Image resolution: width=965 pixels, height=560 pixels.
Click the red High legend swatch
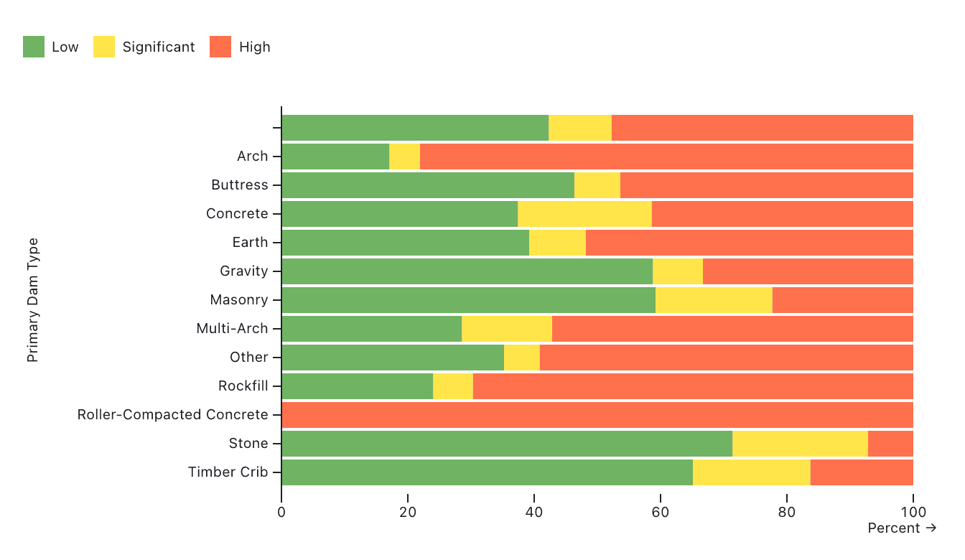click(x=220, y=47)
